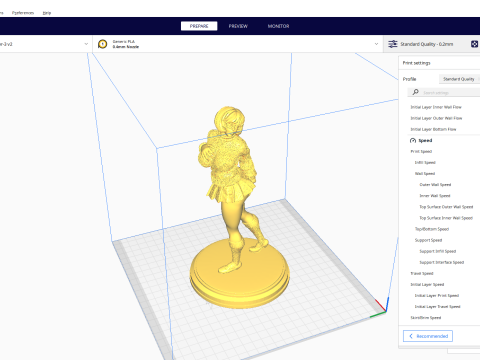Click the Print settings panel title

pos(416,63)
